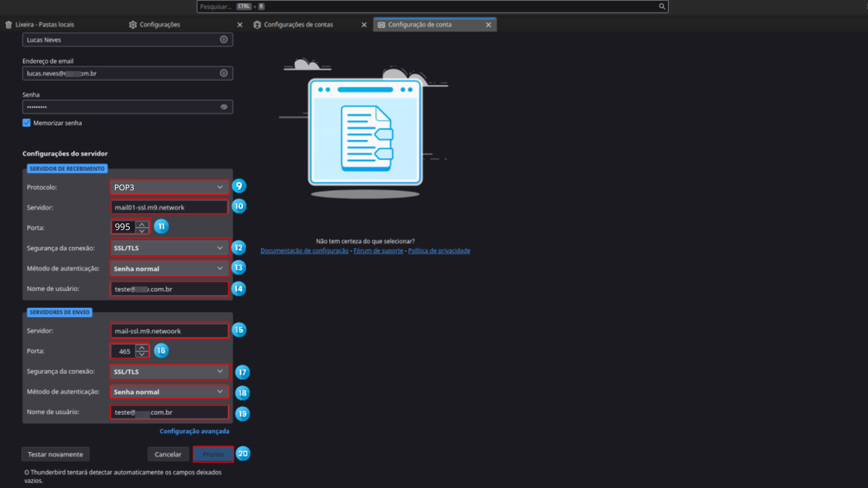Click the Testar novamente button
Image resolution: width=868 pixels, height=488 pixels.
[55, 454]
